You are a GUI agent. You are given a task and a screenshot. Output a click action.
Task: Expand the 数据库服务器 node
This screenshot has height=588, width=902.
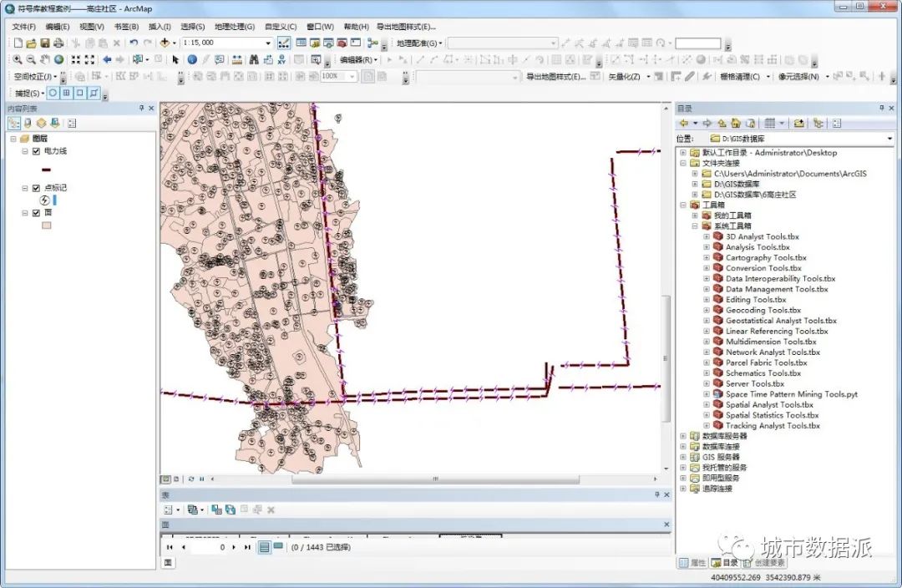click(683, 436)
